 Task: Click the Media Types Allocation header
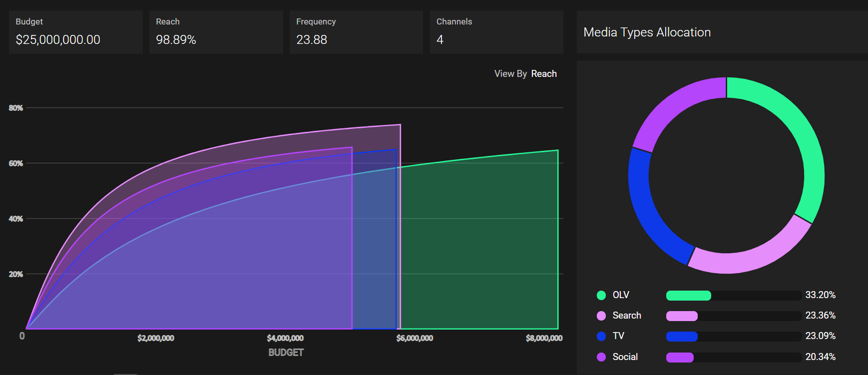pos(647,32)
